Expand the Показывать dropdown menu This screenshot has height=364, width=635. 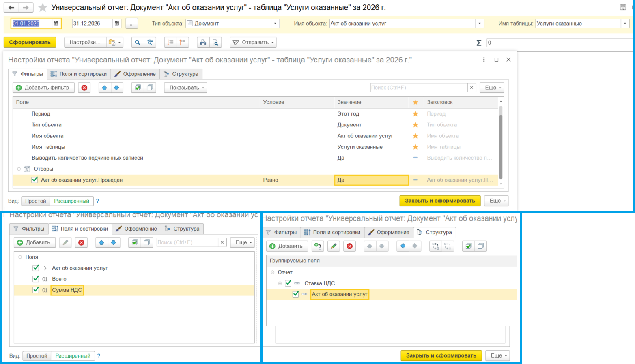click(185, 88)
